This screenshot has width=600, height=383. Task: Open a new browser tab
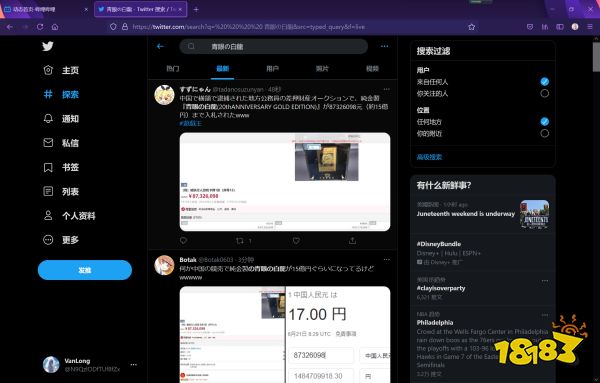tap(196, 9)
